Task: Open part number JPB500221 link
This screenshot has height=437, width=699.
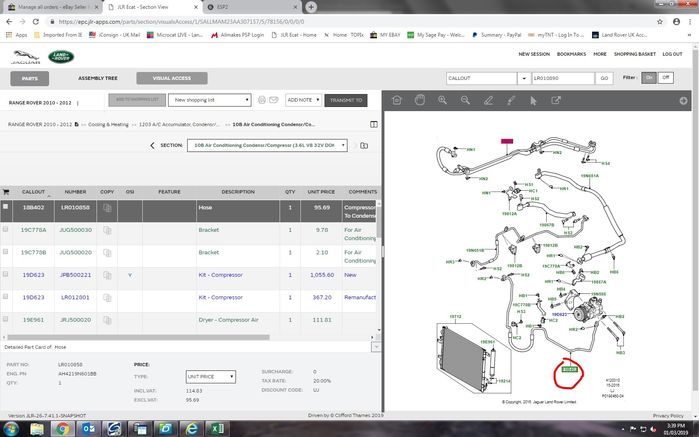Action: [x=75, y=275]
